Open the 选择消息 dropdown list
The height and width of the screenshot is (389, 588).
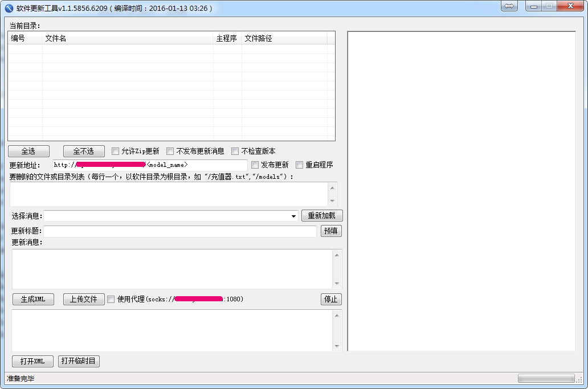[294, 216]
